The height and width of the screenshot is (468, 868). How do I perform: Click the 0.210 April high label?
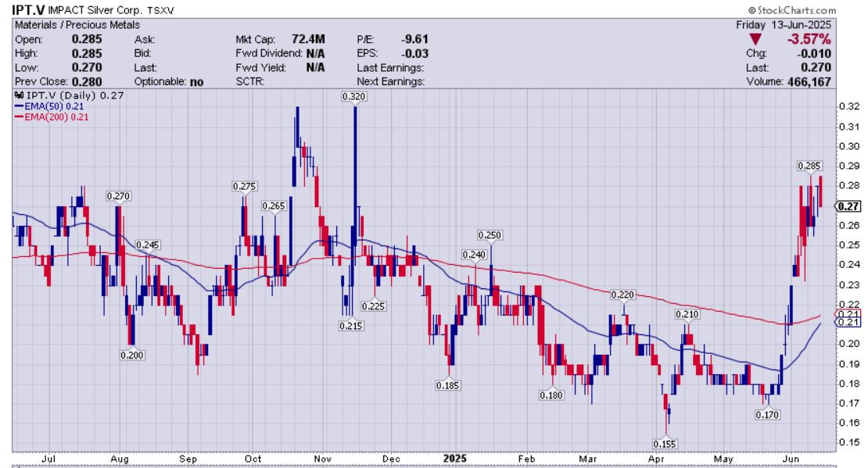[687, 314]
